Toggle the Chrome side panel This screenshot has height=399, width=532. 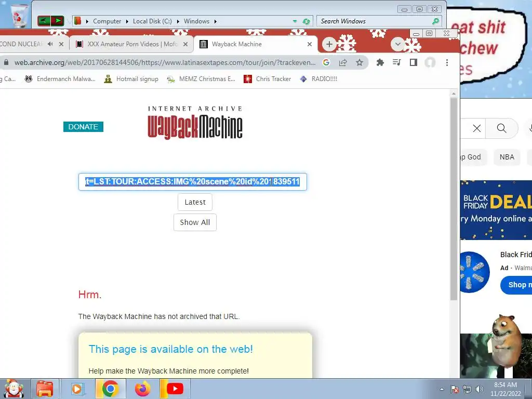pyautogui.click(x=413, y=62)
